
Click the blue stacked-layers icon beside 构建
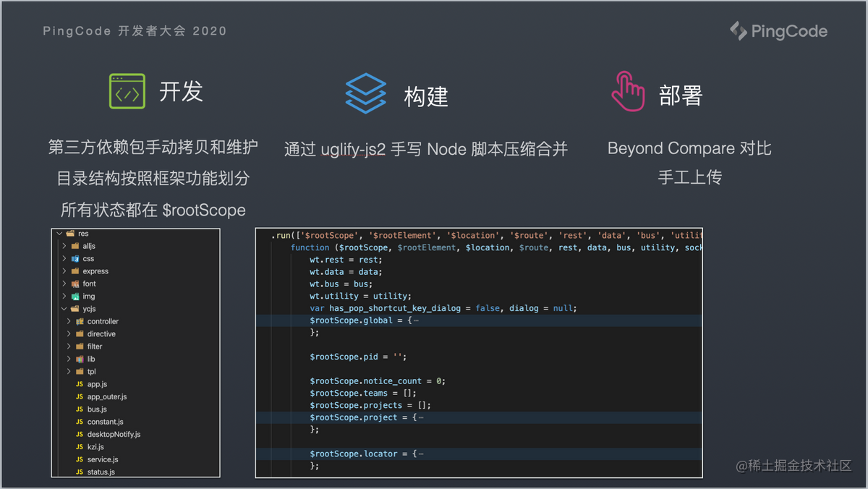(366, 94)
